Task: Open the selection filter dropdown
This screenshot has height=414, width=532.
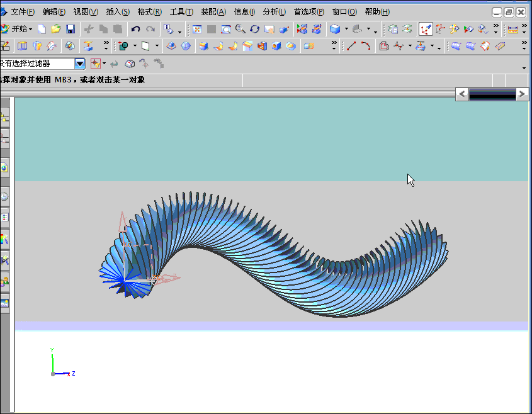Action: click(80, 64)
